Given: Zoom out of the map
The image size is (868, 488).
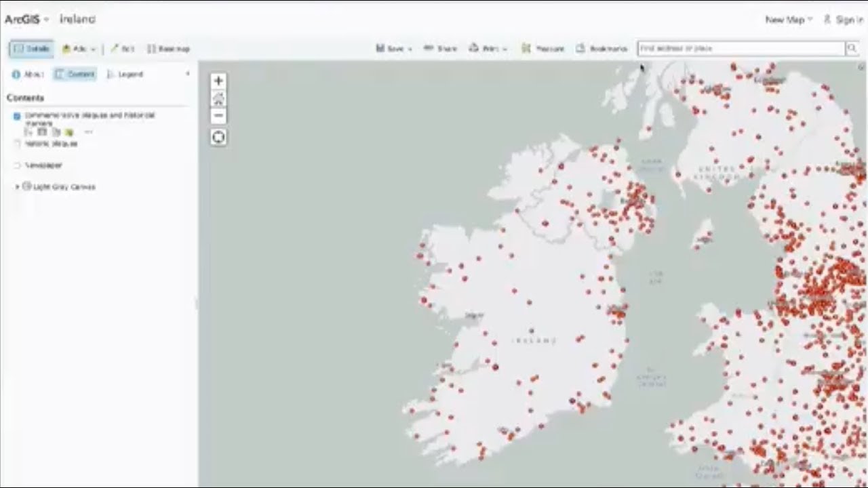Looking at the screenshot, I should point(218,115).
